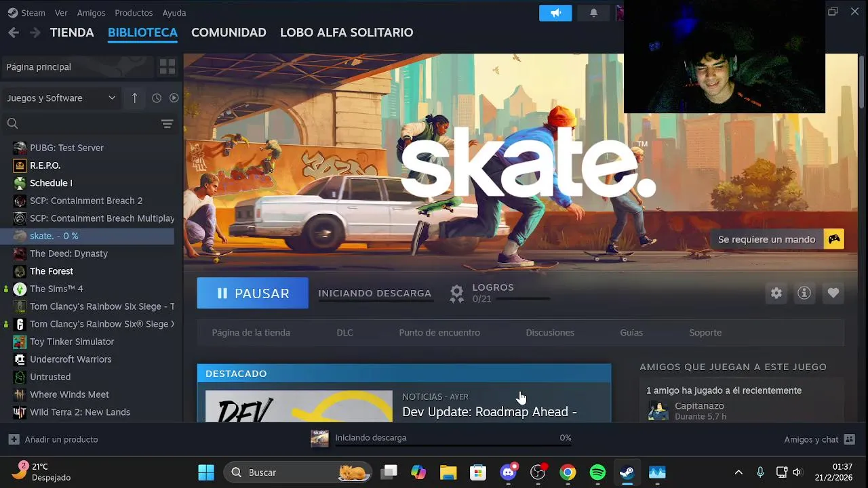Click the add a product plus icon
The image size is (868, 488).
(14, 439)
